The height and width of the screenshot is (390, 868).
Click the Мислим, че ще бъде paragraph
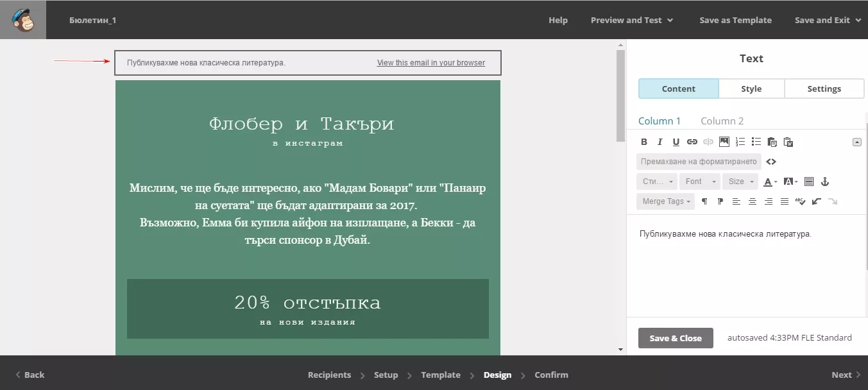(x=308, y=214)
